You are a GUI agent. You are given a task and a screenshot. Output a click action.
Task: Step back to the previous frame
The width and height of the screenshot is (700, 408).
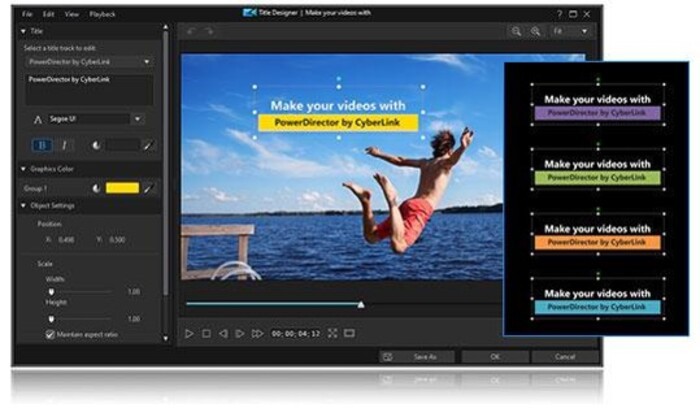click(x=223, y=333)
